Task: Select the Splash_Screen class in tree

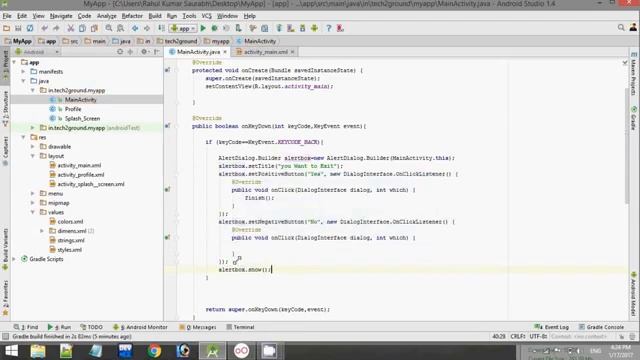Action: [x=82, y=118]
